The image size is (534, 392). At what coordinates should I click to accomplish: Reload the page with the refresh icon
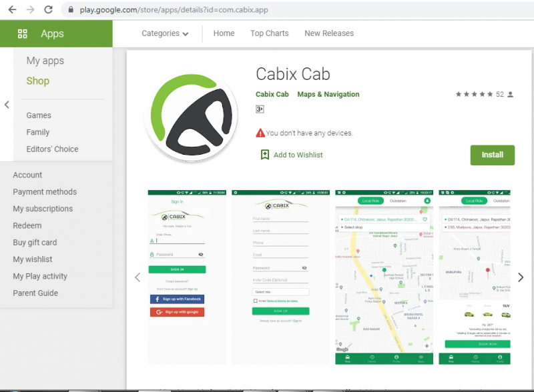(48, 9)
